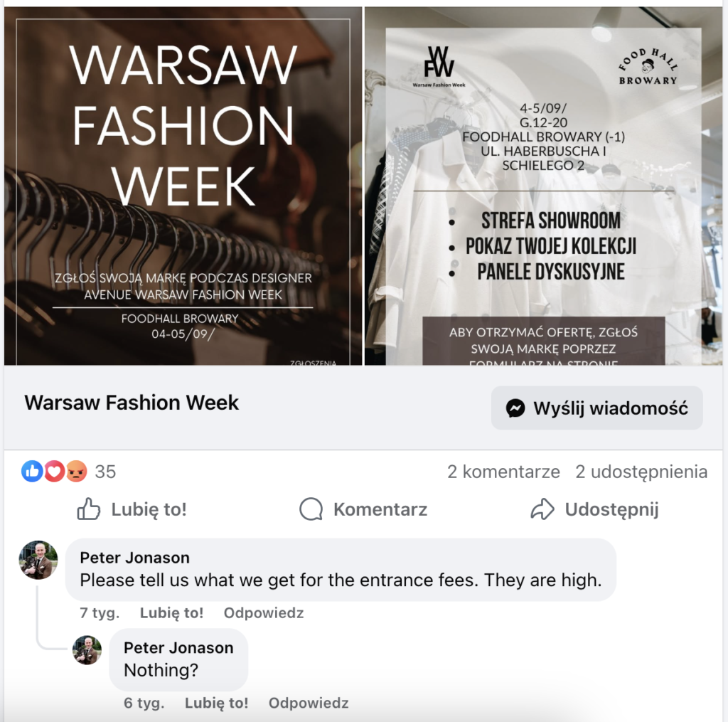Screen dimensions: 728x722
Task: Open the dark Warsaw Fashion Week poster image
Action: click(183, 186)
